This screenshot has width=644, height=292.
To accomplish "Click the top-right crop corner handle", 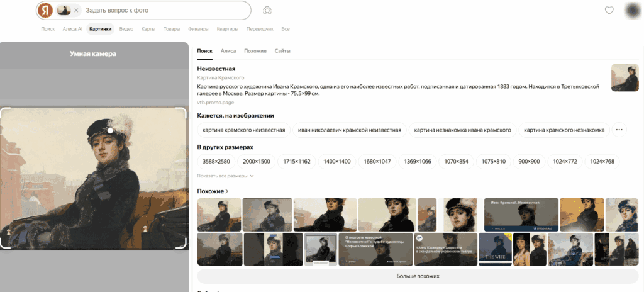I will click(x=182, y=112).
